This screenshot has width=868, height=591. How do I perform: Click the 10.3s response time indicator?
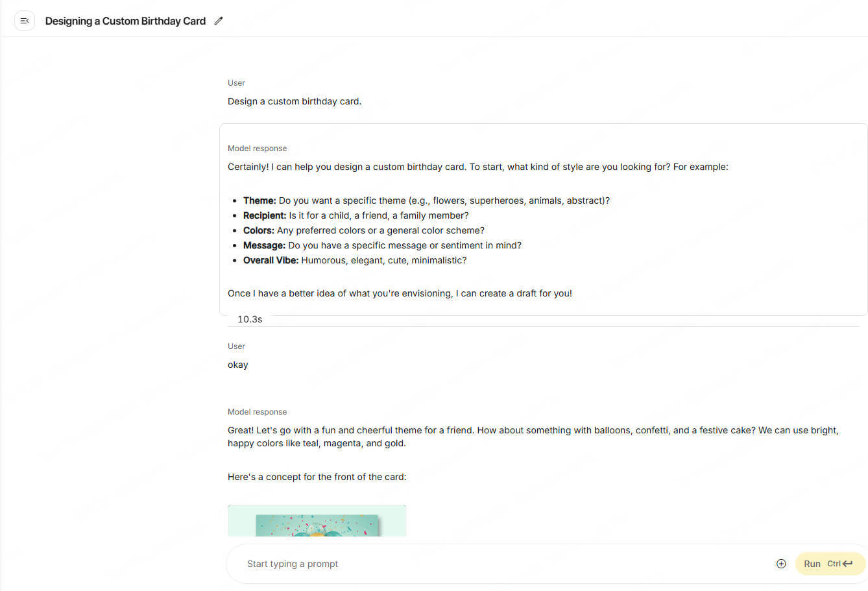(250, 319)
